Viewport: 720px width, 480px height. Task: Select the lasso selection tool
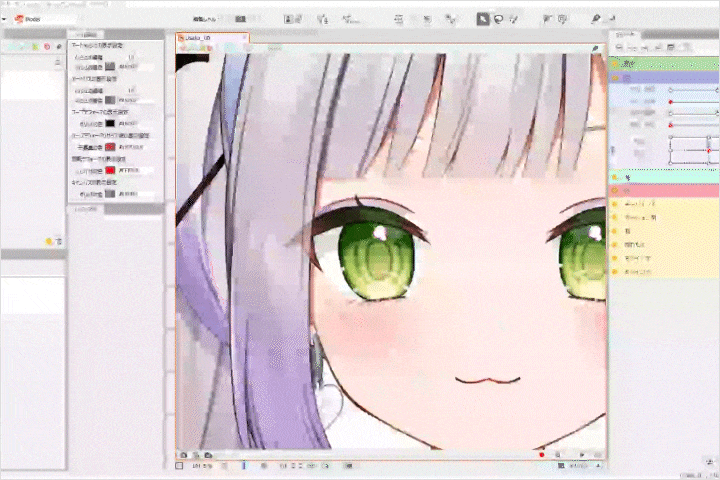click(x=498, y=19)
